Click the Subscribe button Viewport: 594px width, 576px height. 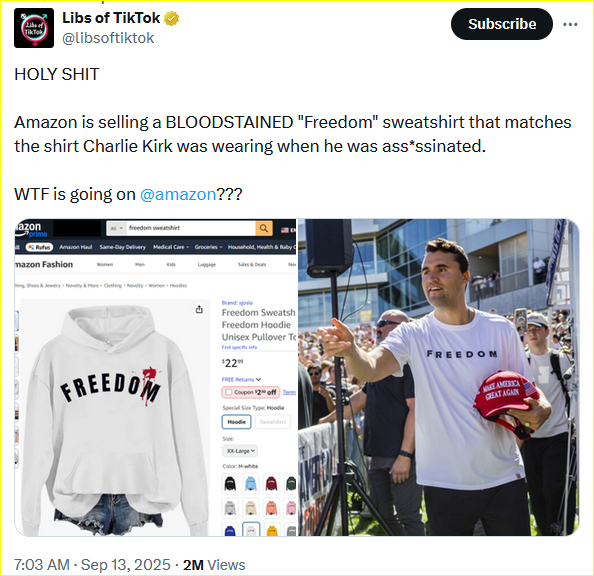[x=502, y=24]
